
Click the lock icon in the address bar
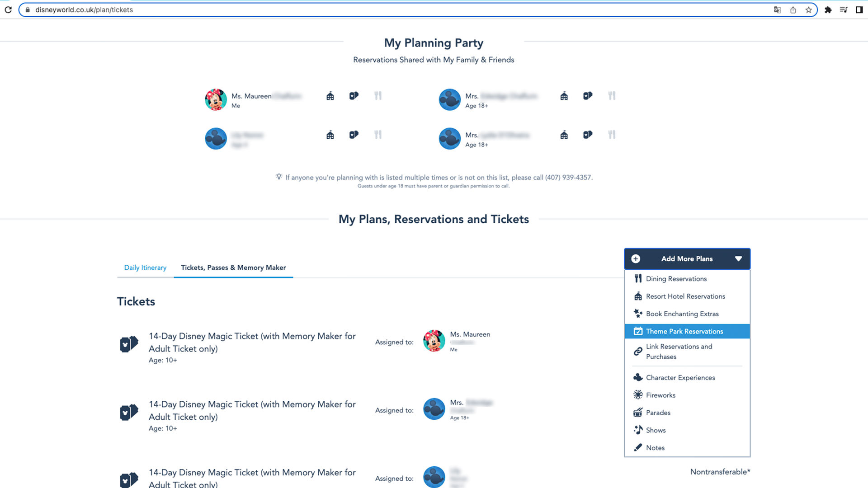point(28,10)
